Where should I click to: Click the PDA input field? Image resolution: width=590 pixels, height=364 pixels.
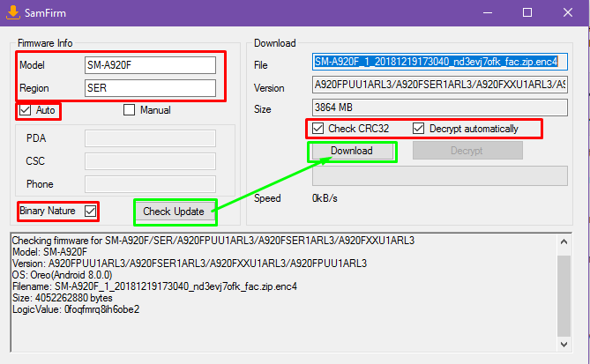[150, 138]
